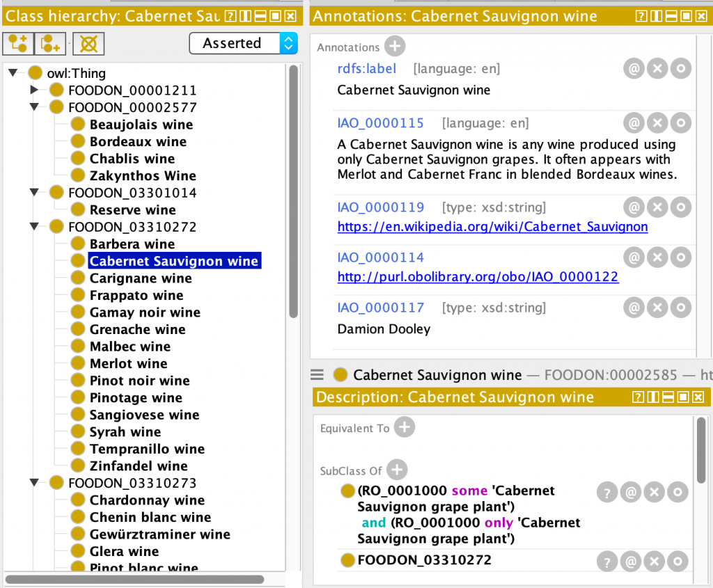The image size is (713, 588).
Task: Add a new annotation with plus button
Action: pos(395,46)
